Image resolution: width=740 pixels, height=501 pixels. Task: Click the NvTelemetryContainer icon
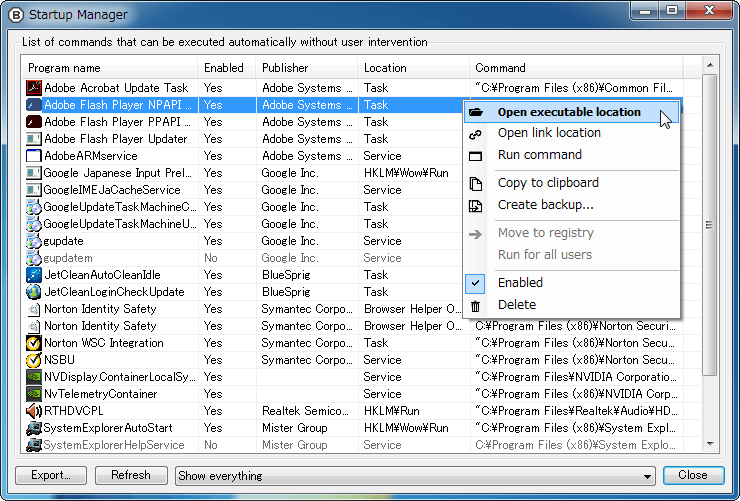34,394
